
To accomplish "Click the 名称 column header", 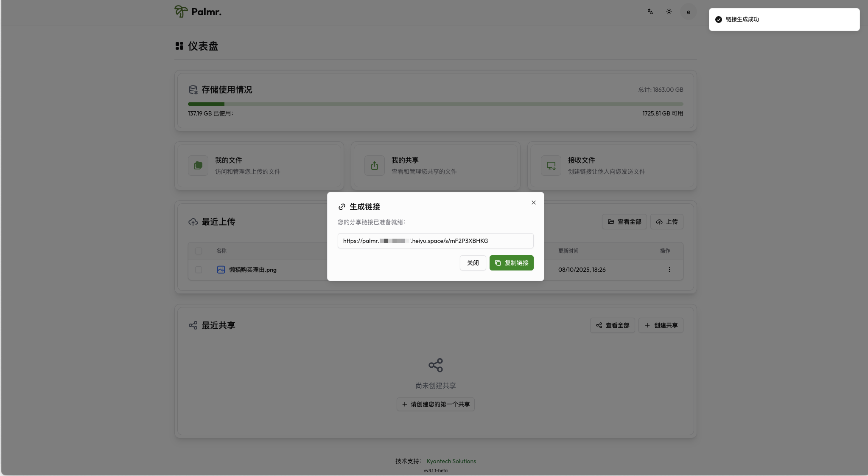I will click(221, 251).
